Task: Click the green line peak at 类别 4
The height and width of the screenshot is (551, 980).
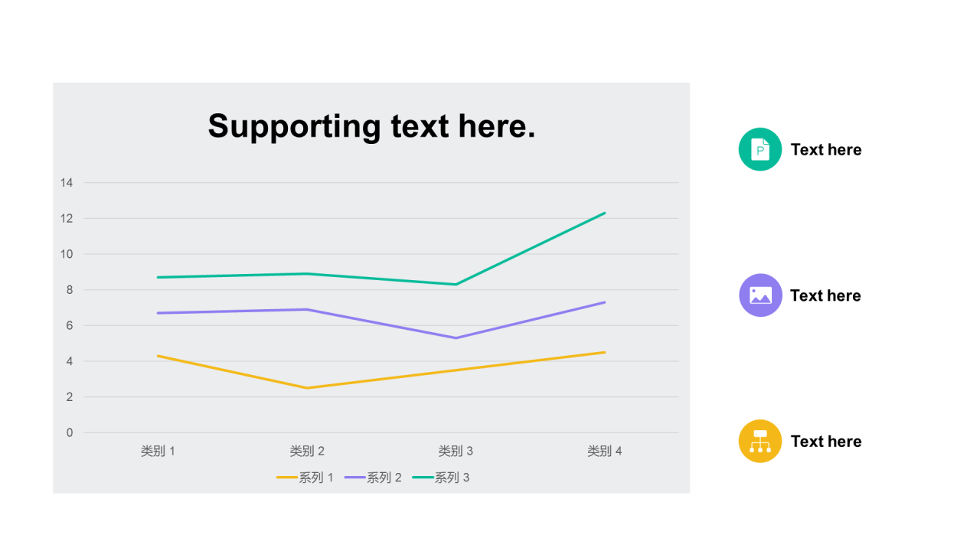Action: click(605, 213)
